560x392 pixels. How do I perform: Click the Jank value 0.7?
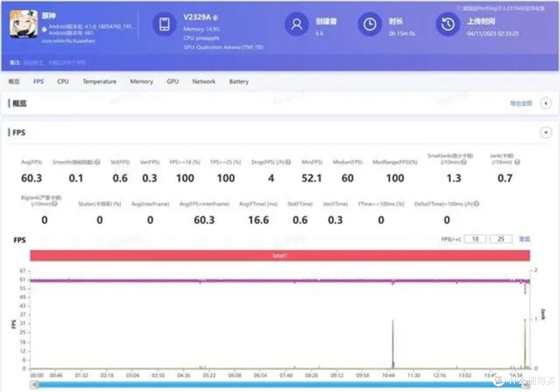pyautogui.click(x=505, y=178)
